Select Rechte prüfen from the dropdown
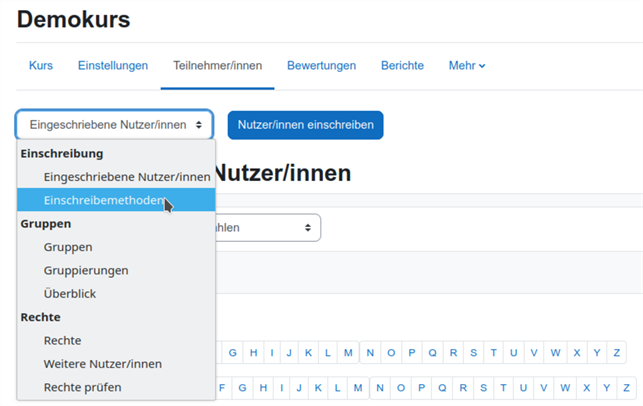 pyautogui.click(x=82, y=387)
